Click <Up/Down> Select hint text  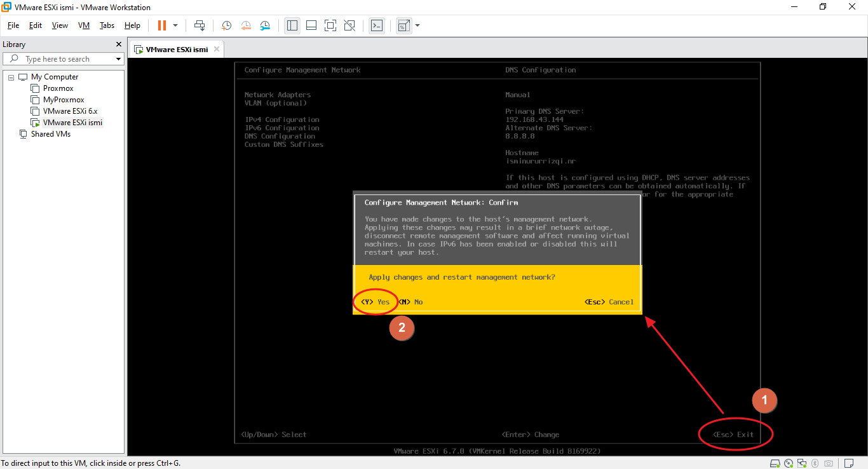coord(274,435)
